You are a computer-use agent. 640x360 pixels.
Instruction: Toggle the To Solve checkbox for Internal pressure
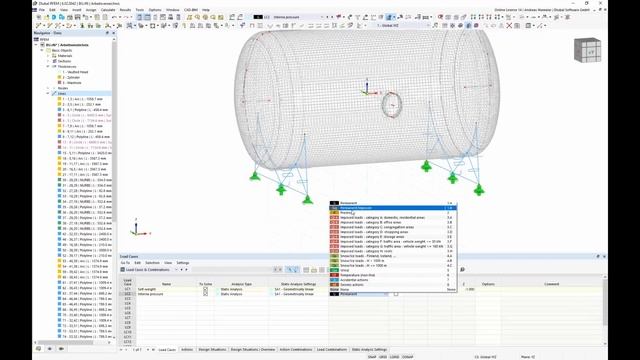coord(205,294)
